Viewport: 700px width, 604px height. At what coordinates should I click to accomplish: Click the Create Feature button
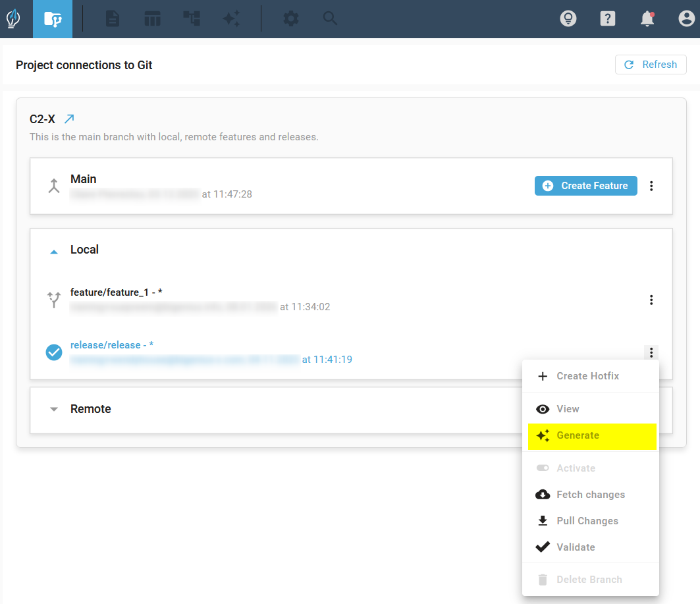(x=585, y=186)
